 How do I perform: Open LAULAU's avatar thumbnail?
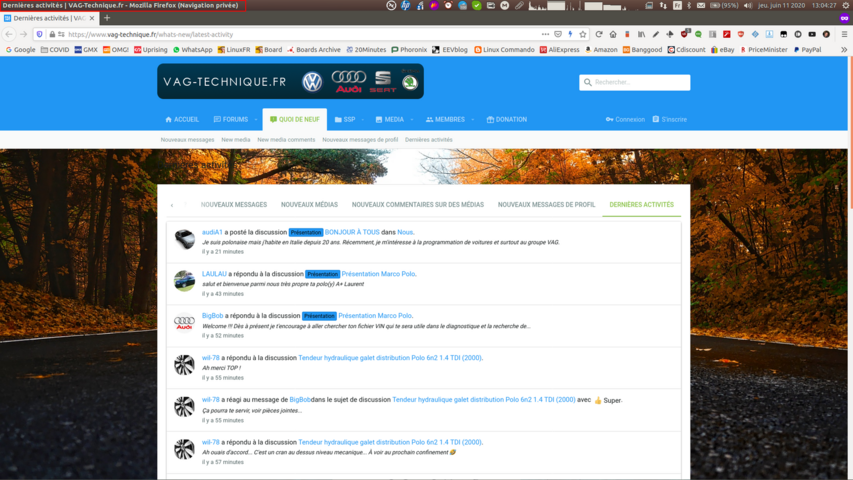184,281
